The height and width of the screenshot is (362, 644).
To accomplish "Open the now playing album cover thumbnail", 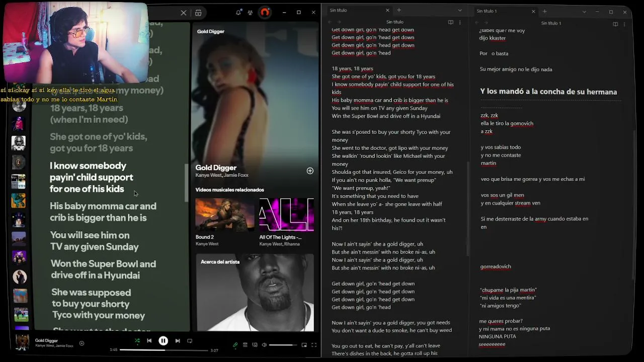I will tap(22, 343).
